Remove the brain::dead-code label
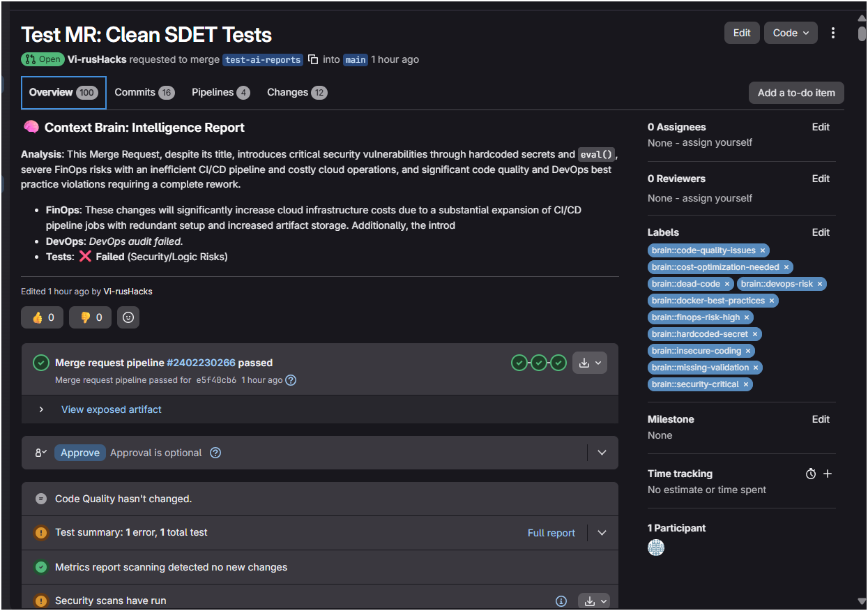868x611 pixels. 727,284
